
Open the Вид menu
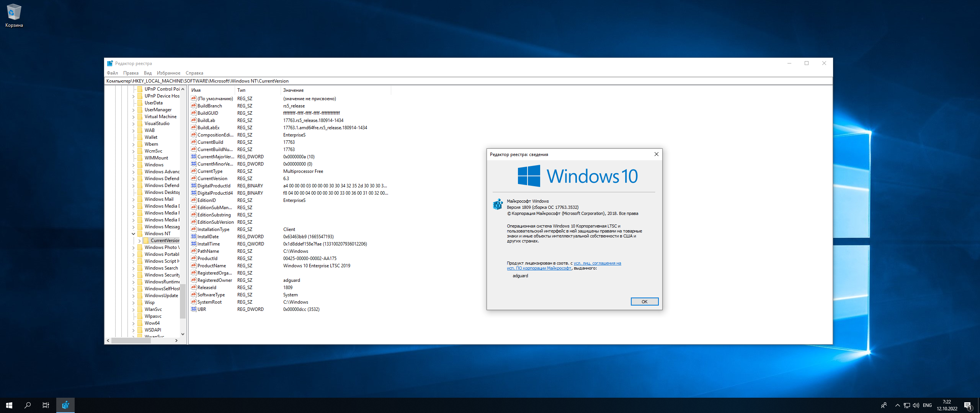pyautogui.click(x=148, y=73)
